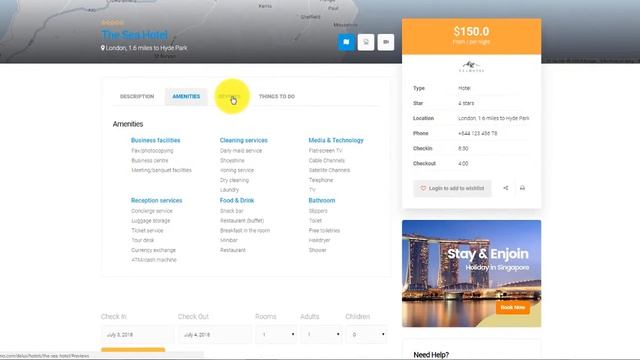Click the Cleaning services heading
Screen dimensions: 640x360
(x=244, y=140)
